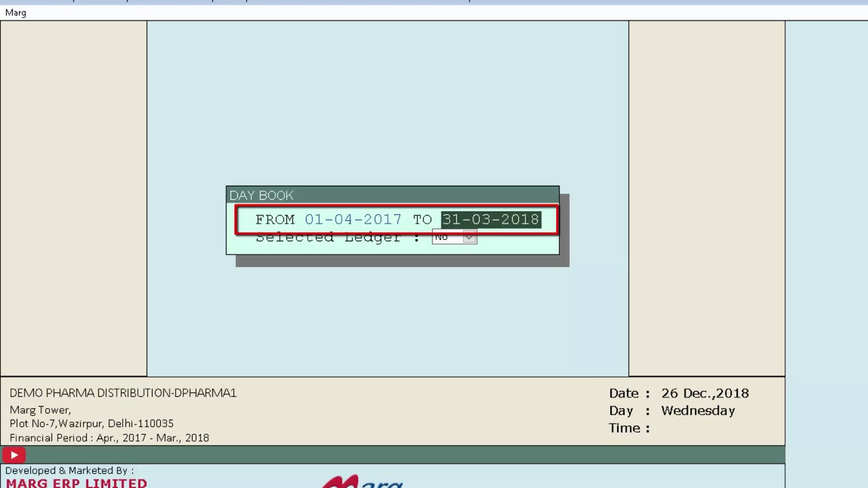Click the FROM date 01-04-2017 field
This screenshot has height=488, width=868.
pos(353,220)
